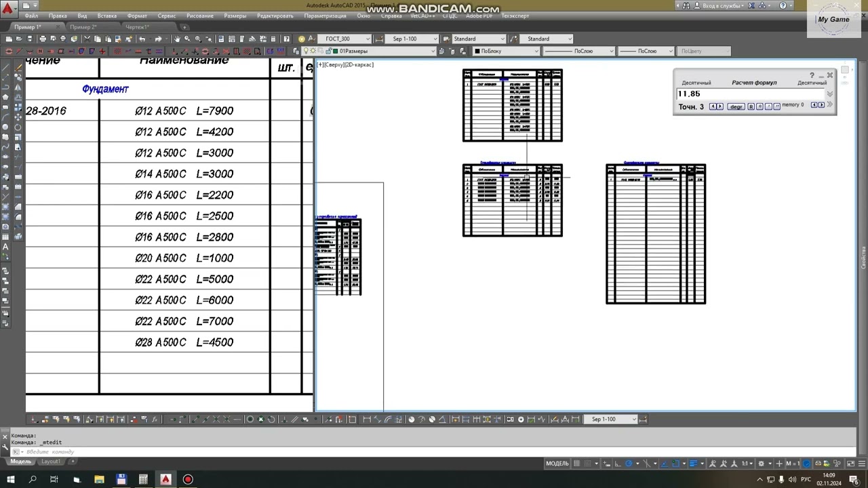Image resolution: width=868 pixels, height=488 pixels.
Task: Click the R button in the calculator
Action: (x=751, y=106)
